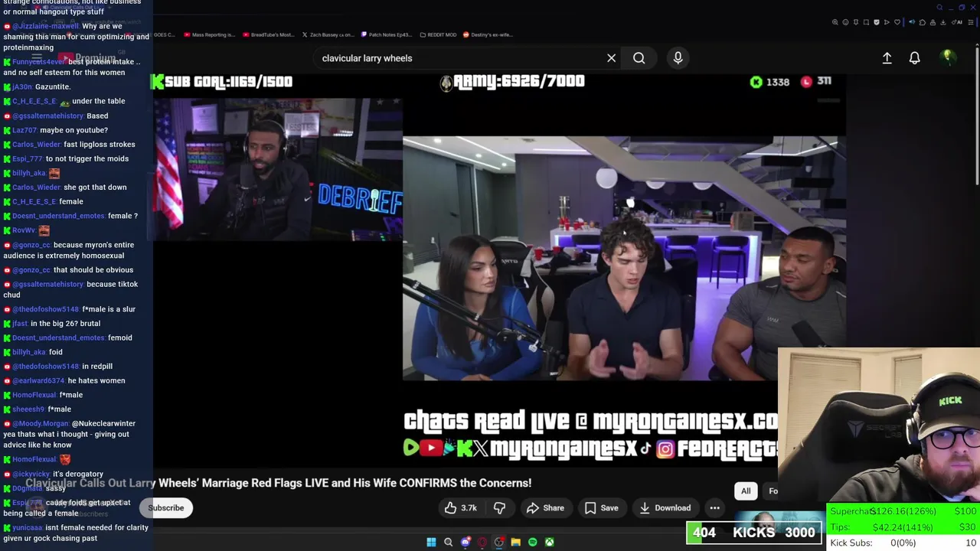Like the video showing 3.7k likes
The width and height of the screenshot is (980, 551).
(460, 507)
